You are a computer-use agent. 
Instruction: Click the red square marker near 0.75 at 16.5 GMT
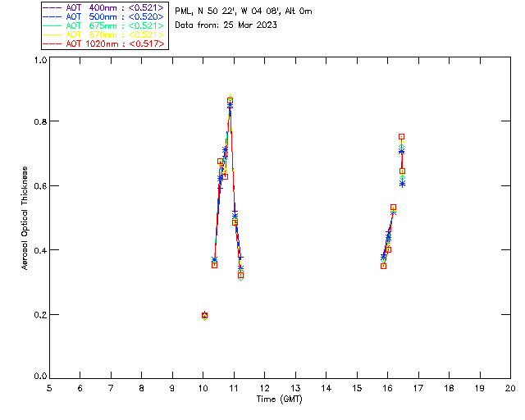click(x=401, y=137)
